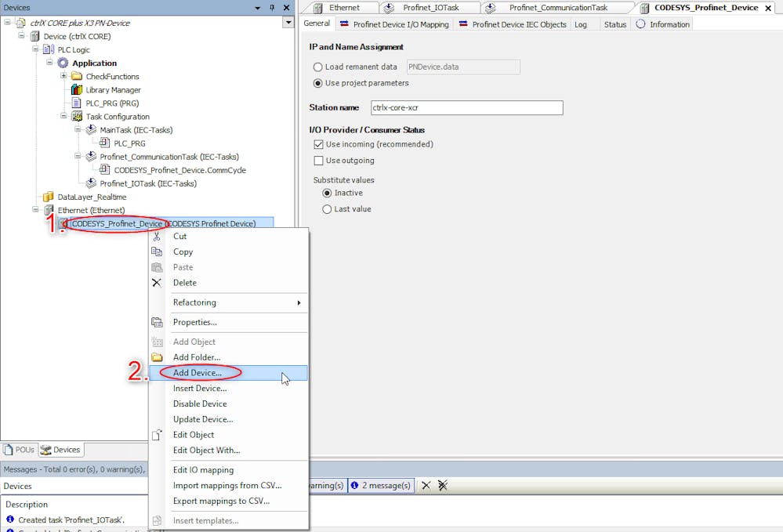
Task: Click the Station name input field
Action: (x=467, y=108)
